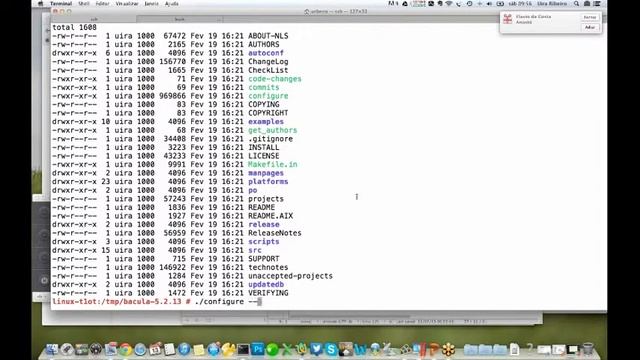Click the scripts directory name
The image size is (640, 360).
(264, 242)
